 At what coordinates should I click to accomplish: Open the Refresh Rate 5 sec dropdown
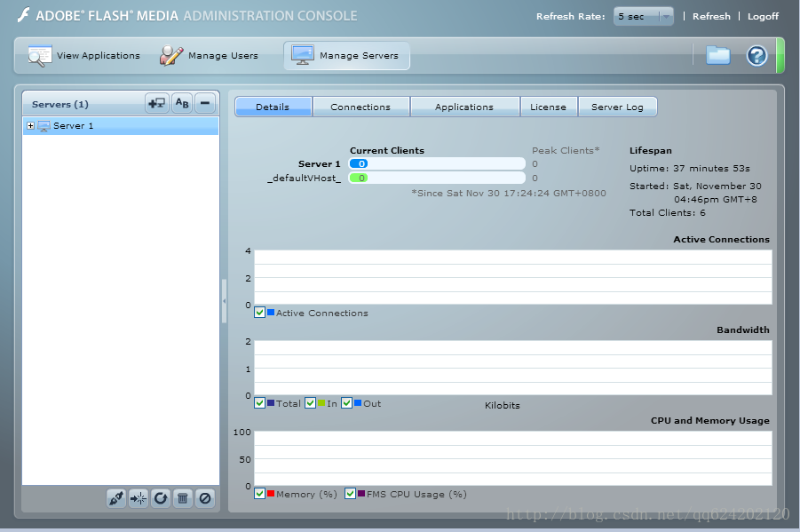pyautogui.click(x=644, y=16)
